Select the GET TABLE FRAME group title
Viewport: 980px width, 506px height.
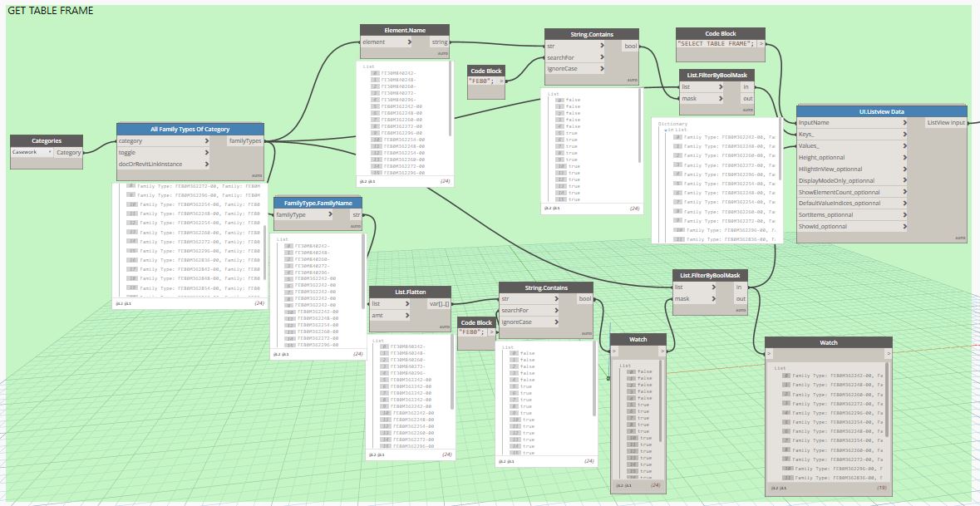(51, 10)
